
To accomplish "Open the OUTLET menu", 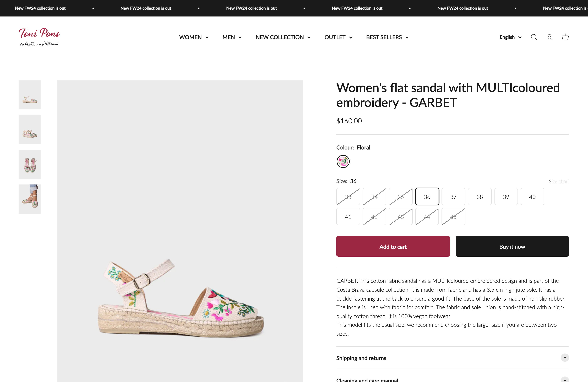I will pyautogui.click(x=338, y=37).
